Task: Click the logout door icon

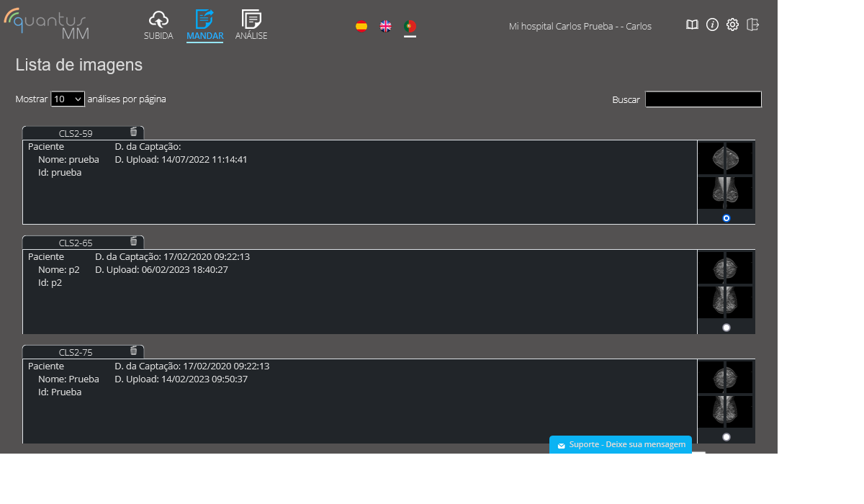Action: (x=753, y=24)
